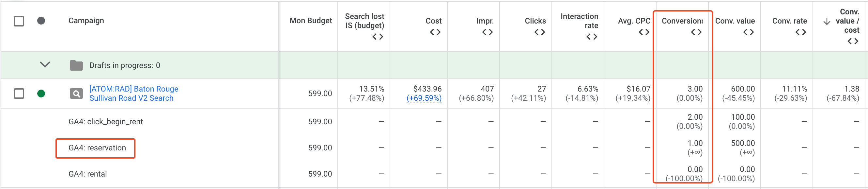Click the resize arrows under Avg. CPC
This screenshot has height=189, width=868.
(x=644, y=32)
